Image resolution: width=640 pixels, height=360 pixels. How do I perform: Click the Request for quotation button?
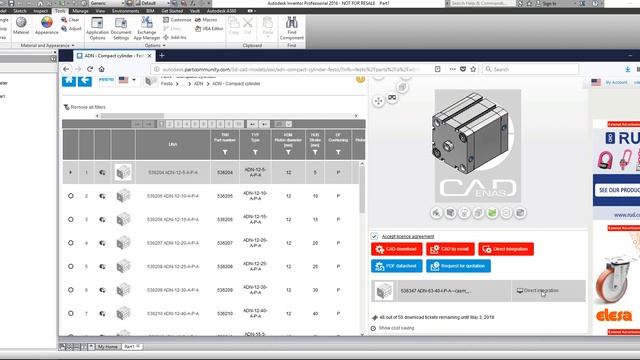(x=458, y=266)
